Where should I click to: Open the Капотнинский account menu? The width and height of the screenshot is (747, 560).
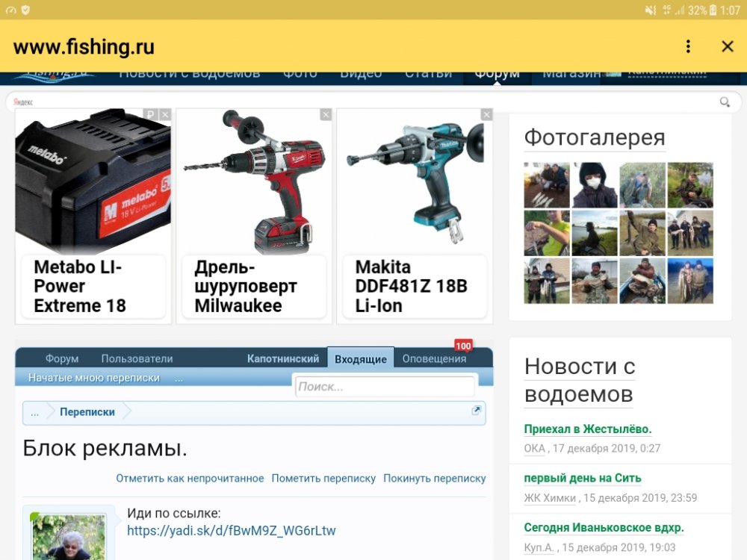283,358
